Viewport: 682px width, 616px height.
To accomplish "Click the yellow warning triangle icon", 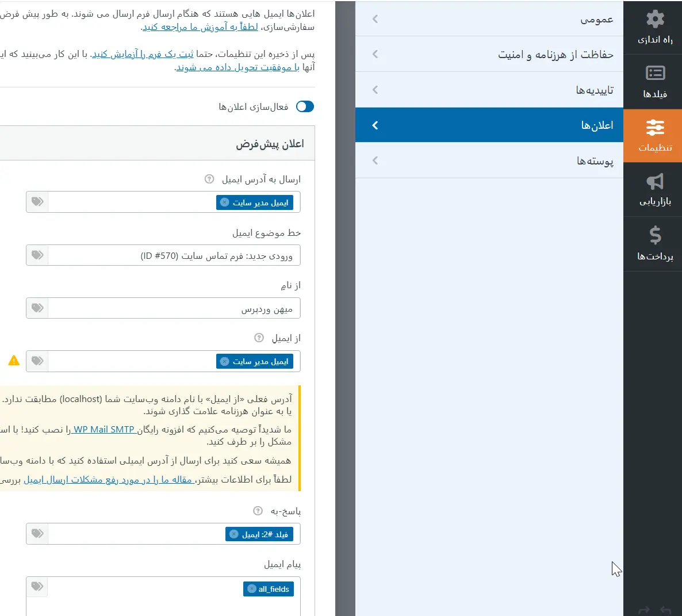I will tap(14, 361).
